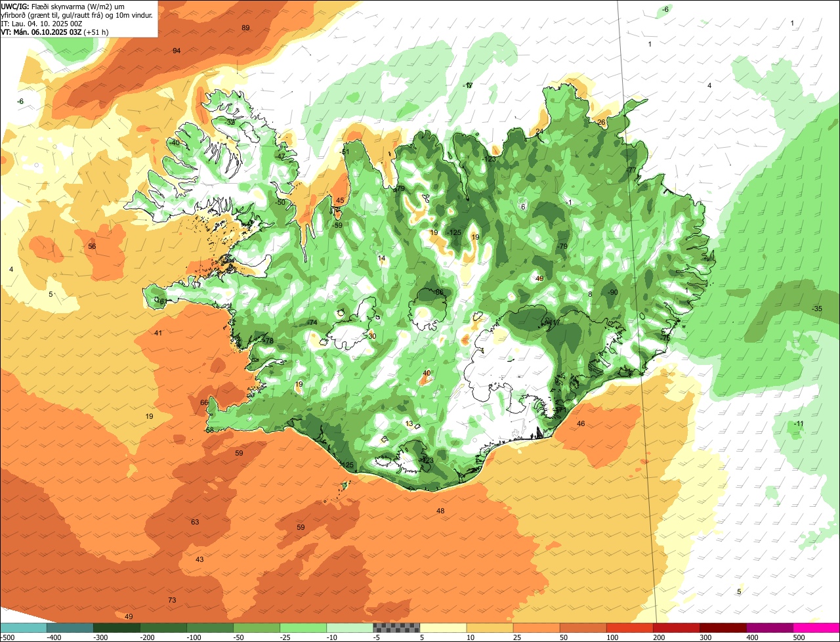This screenshot has width=840, height=642.
Task: Click legend swatch between 10 and 25
Action: point(489,628)
